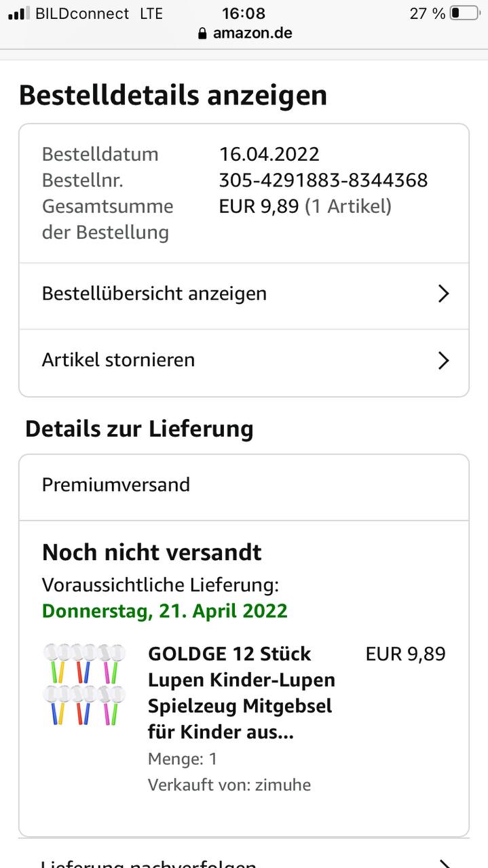Tap the item price EUR 9,89
488x868 pixels.
pyautogui.click(x=405, y=654)
